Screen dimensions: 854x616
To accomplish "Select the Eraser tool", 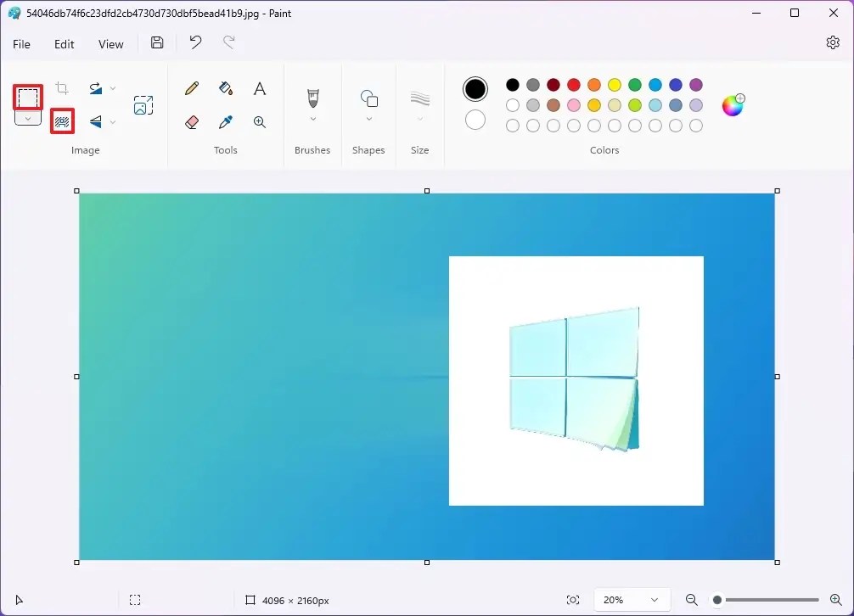I will (x=191, y=121).
